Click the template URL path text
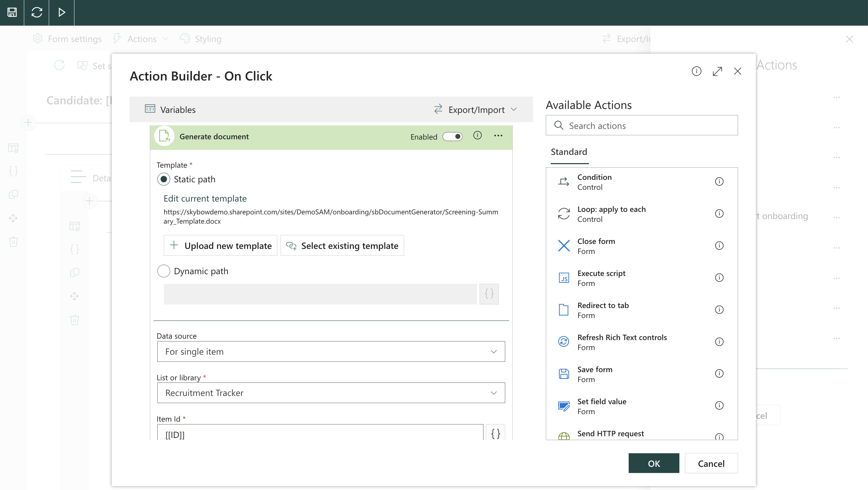Image resolution: width=868 pixels, height=490 pixels. [x=331, y=217]
